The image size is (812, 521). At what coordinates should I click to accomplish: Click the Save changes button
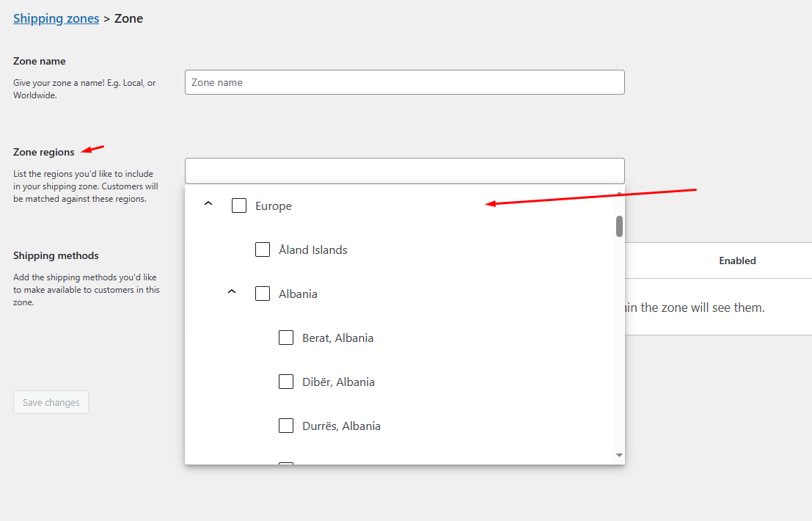click(x=51, y=402)
